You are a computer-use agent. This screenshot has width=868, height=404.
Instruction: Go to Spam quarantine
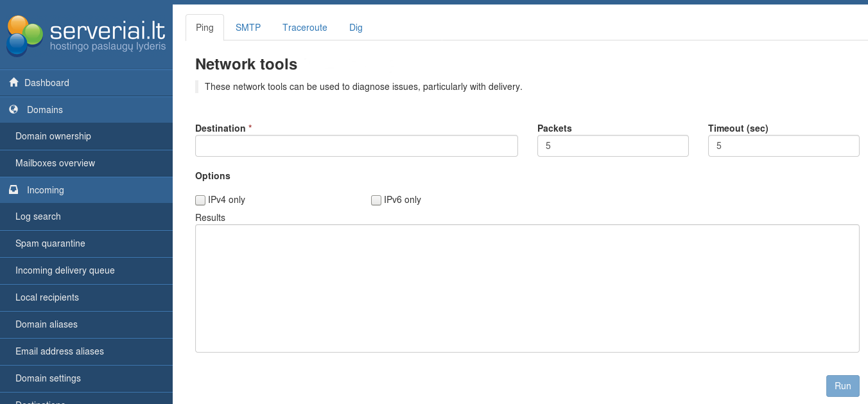coord(50,243)
